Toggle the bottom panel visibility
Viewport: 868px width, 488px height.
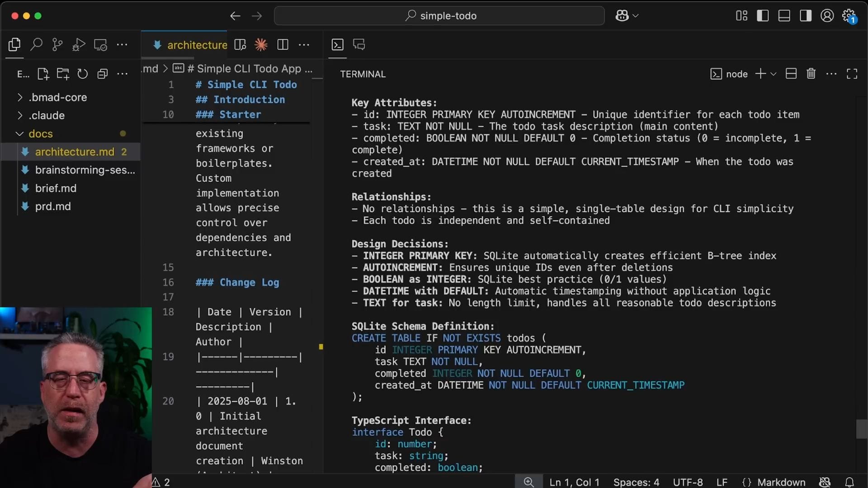pos(784,16)
